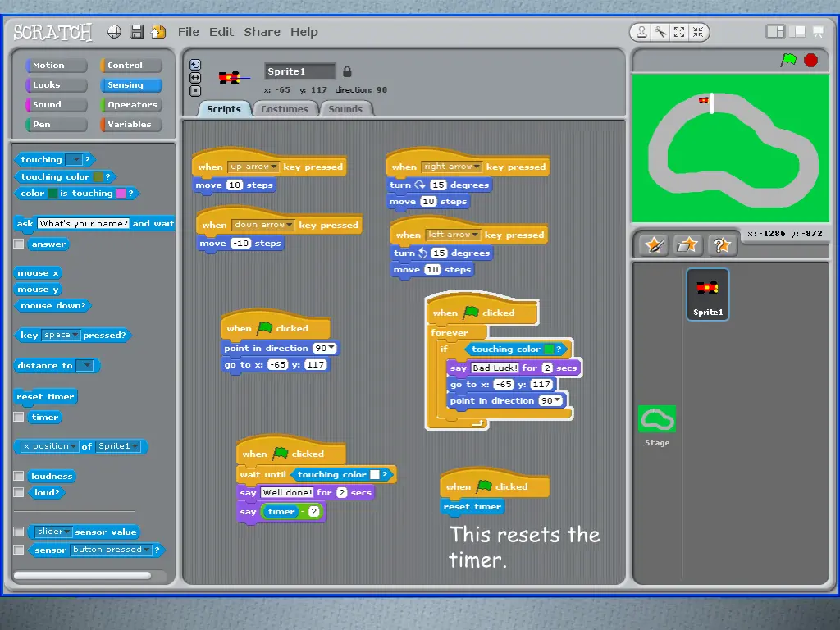
Task: Click the reset timer palette block
Action: [46, 397]
